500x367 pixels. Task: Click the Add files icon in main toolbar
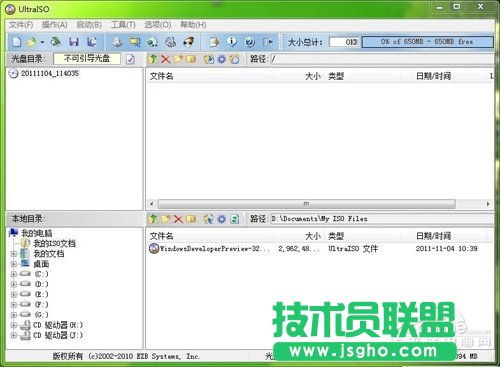pyautogui.click(x=214, y=42)
